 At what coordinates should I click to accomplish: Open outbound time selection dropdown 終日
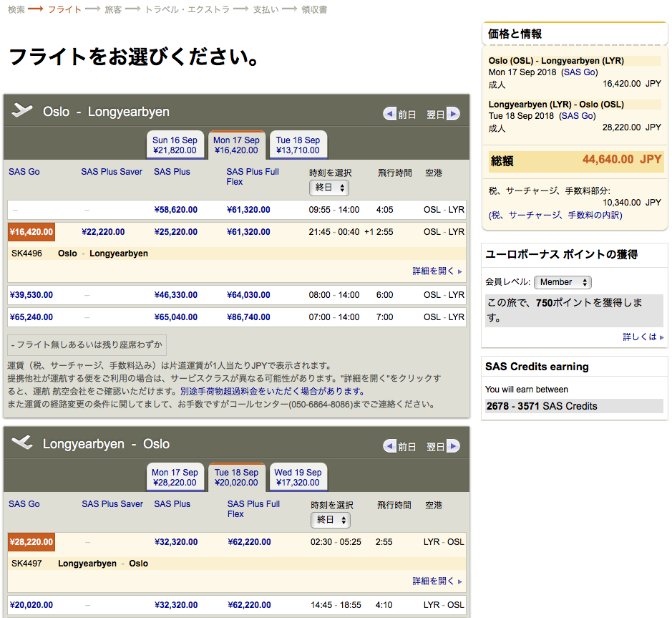pyautogui.click(x=329, y=188)
